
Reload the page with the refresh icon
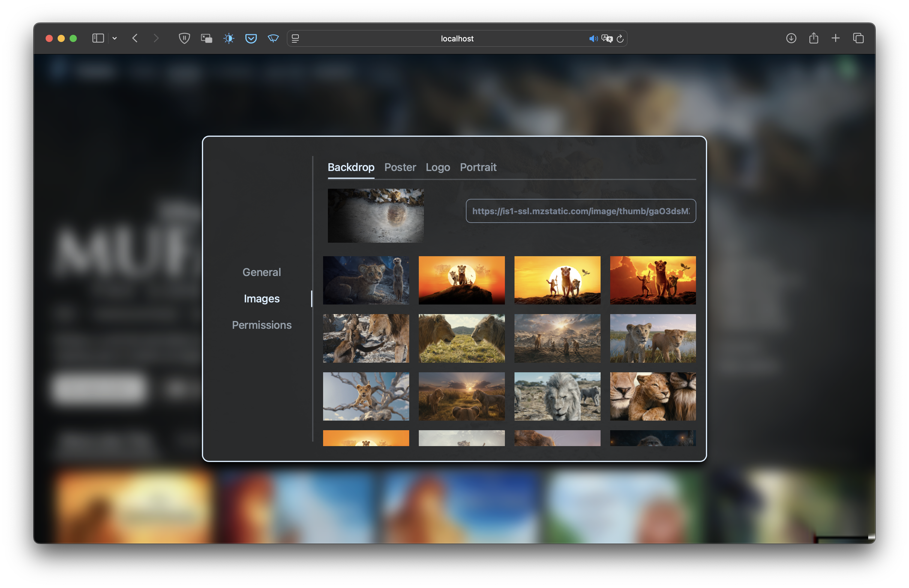[x=620, y=39]
